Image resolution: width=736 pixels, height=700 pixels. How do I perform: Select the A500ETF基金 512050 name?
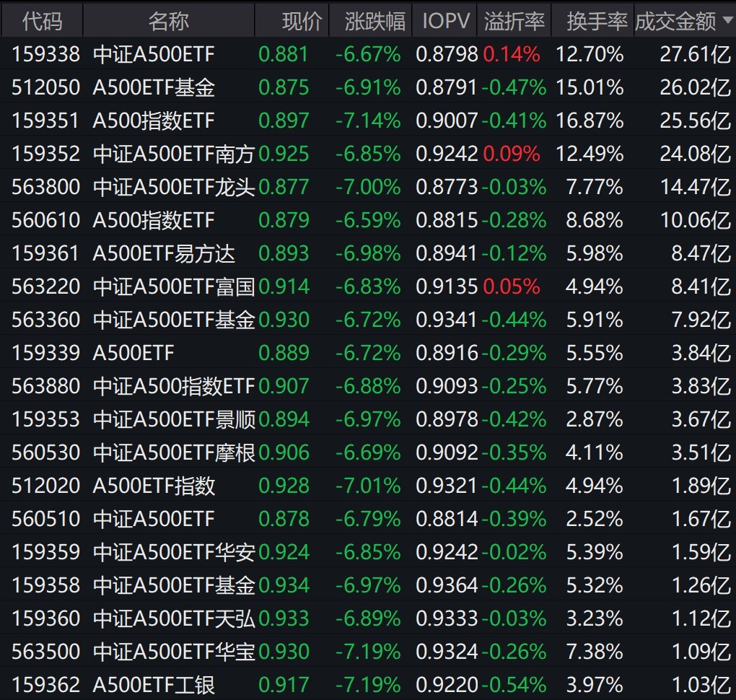point(154,87)
